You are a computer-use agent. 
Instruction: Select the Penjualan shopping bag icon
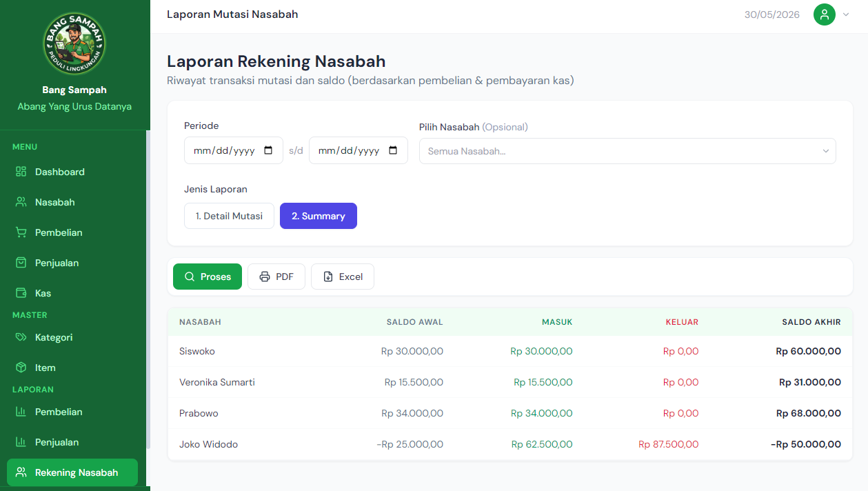pyautogui.click(x=21, y=263)
